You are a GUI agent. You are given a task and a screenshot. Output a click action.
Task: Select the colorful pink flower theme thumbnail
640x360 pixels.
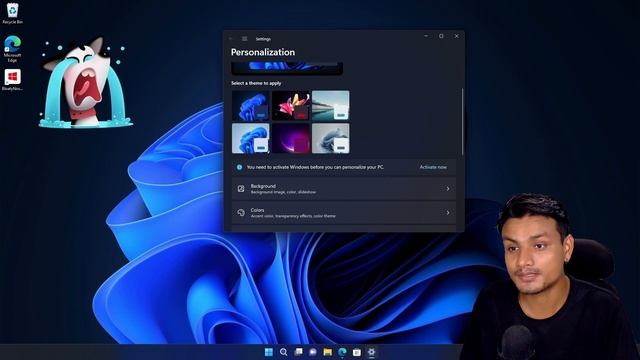point(291,106)
